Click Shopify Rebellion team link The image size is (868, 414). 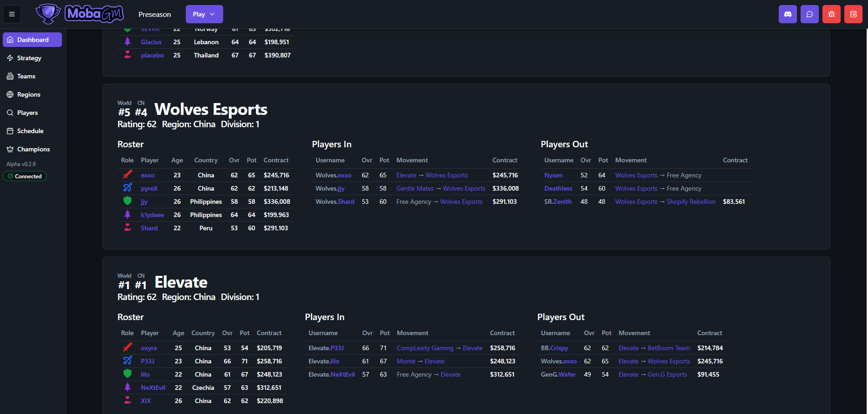tap(691, 202)
